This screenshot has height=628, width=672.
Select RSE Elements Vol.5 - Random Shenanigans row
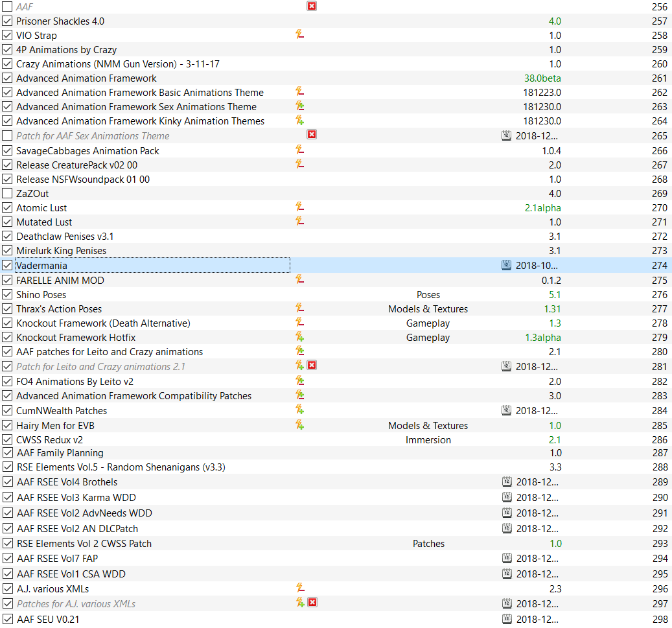click(x=121, y=467)
